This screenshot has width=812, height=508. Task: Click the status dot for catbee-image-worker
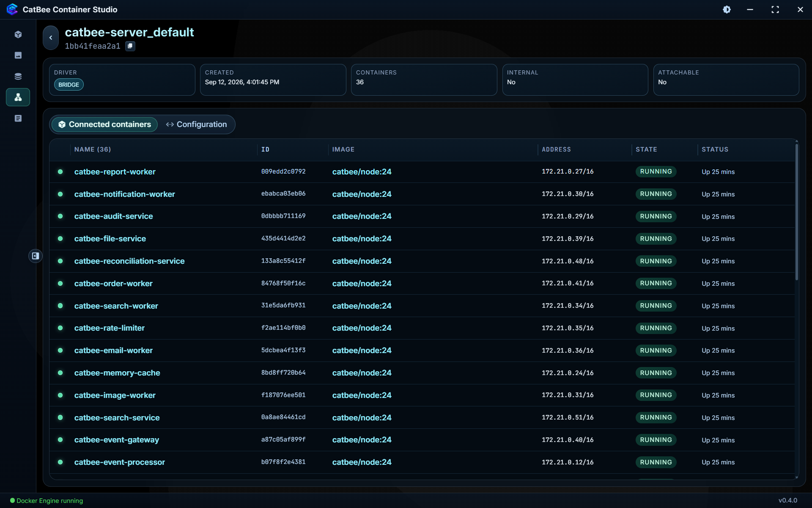click(x=60, y=395)
